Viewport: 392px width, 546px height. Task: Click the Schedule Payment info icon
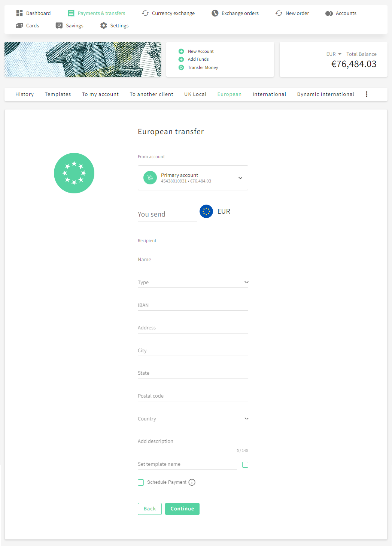click(192, 482)
